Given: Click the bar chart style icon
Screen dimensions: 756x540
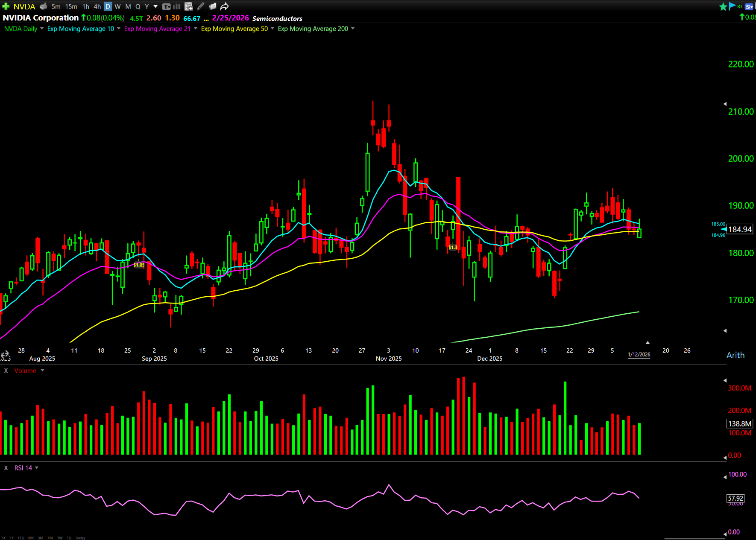Looking at the screenshot, I should (176, 6).
